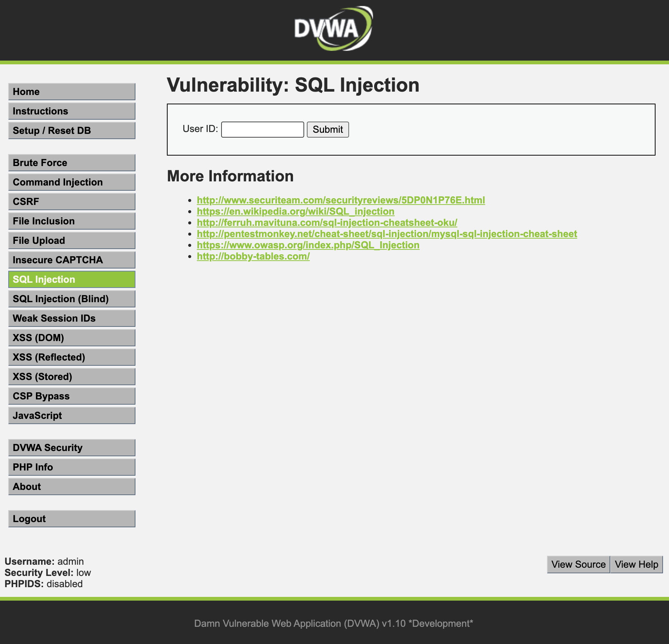Click the View Help button
The width and height of the screenshot is (669, 644).
[636, 564]
